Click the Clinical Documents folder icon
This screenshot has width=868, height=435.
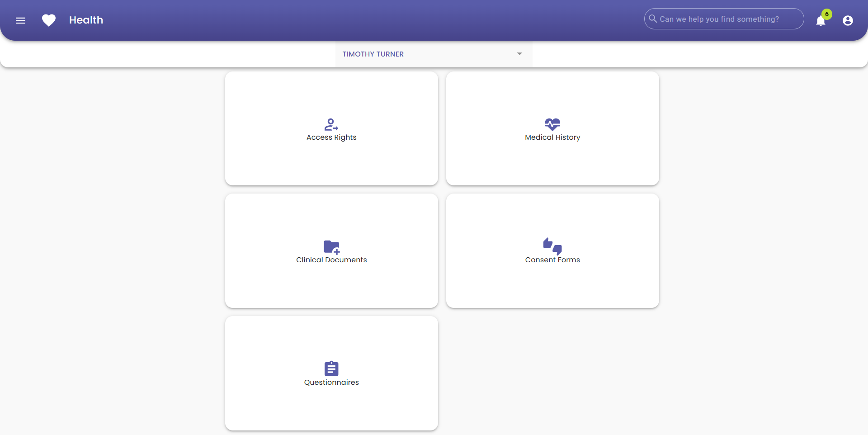331,247
